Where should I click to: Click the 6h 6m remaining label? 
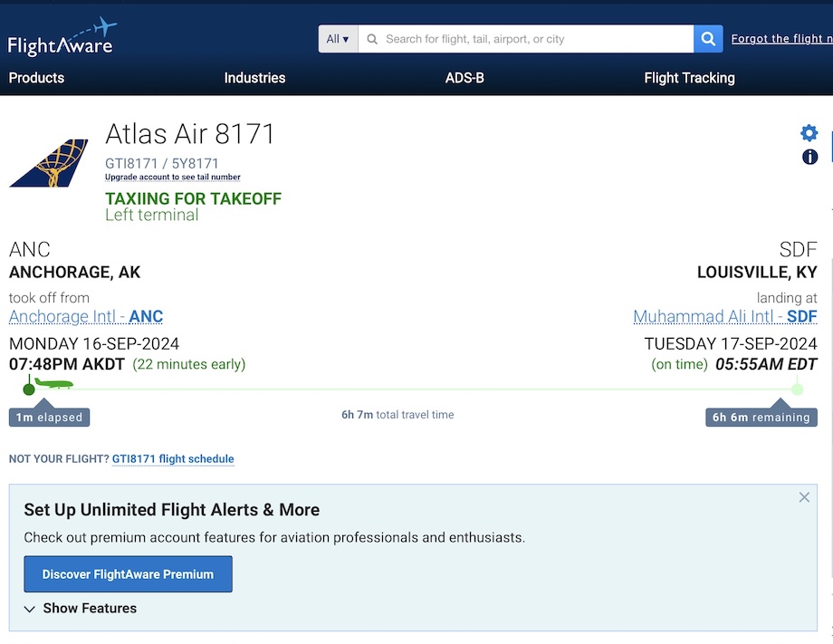761,418
